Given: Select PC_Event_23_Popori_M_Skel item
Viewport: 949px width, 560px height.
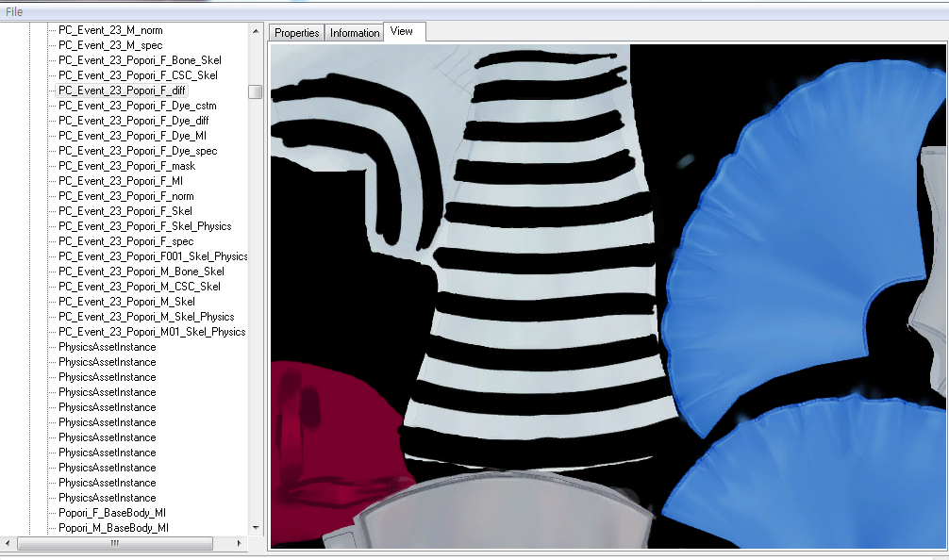Looking at the screenshot, I should (x=126, y=302).
